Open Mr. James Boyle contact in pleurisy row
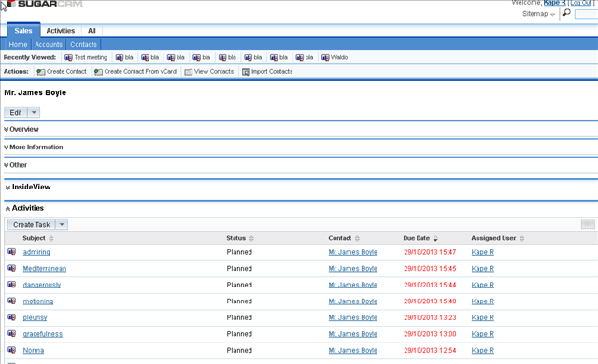Image resolution: width=598 pixels, height=364 pixels. [x=353, y=317]
